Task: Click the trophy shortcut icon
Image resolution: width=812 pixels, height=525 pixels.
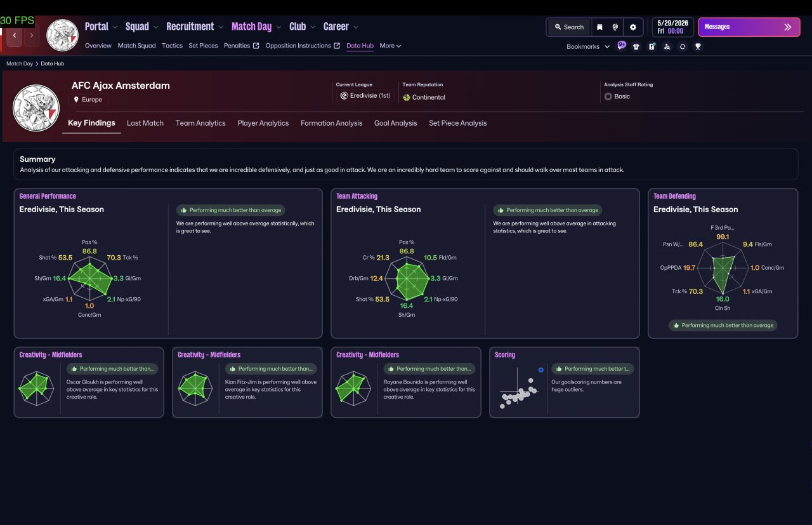Action: [x=698, y=46]
